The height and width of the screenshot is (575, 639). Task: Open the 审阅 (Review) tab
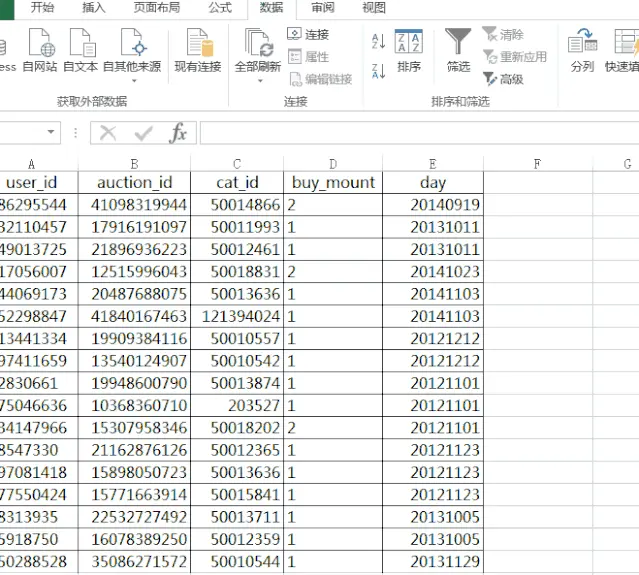323,7
